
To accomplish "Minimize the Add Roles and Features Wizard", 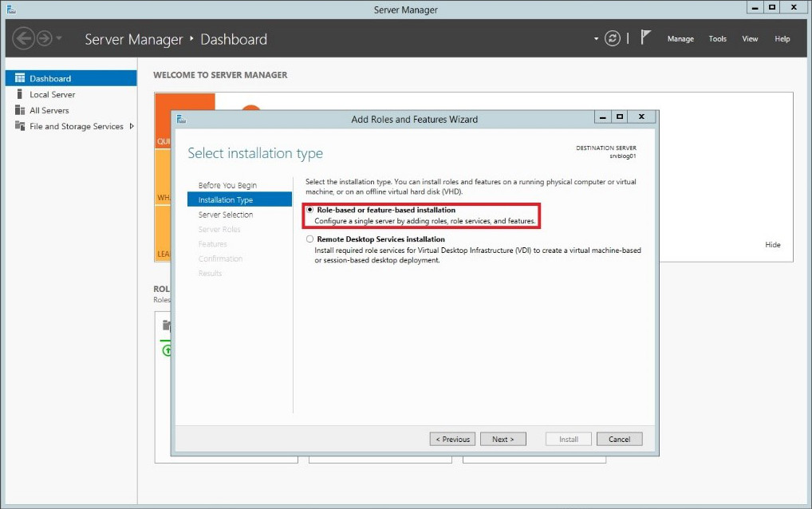I will (603, 117).
